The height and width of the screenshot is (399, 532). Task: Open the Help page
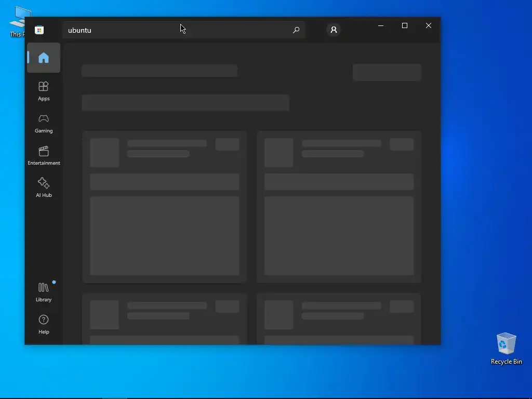[44, 324]
